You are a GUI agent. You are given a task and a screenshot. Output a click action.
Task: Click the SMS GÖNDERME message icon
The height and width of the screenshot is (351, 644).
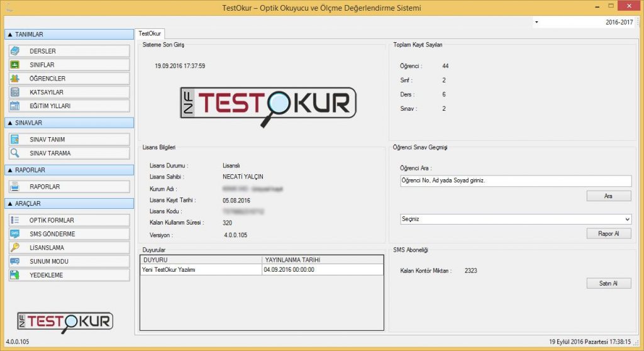point(15,233)
